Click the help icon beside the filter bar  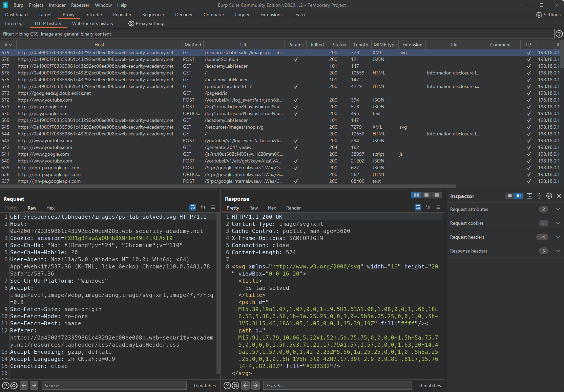click(x=559, y=34)
